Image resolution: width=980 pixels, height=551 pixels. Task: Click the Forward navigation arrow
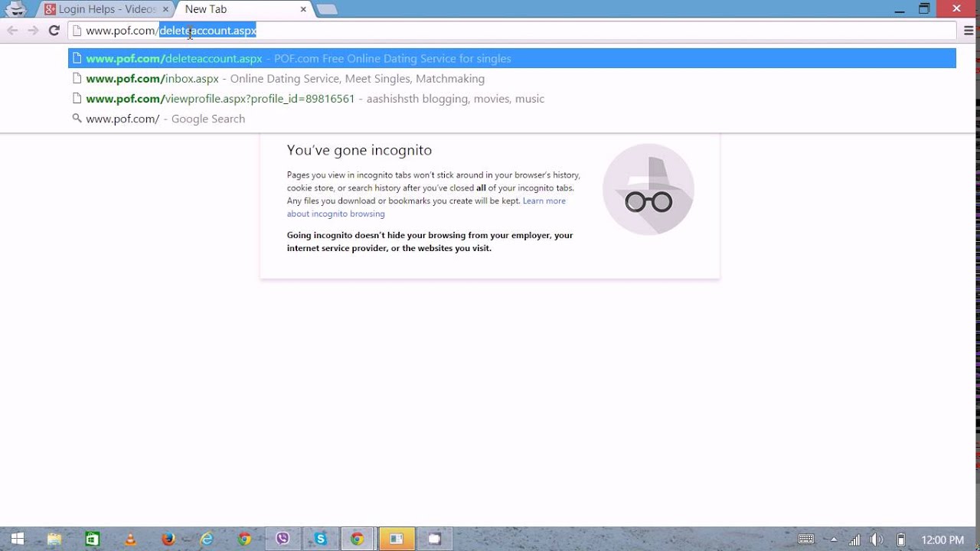coord(33,31)
